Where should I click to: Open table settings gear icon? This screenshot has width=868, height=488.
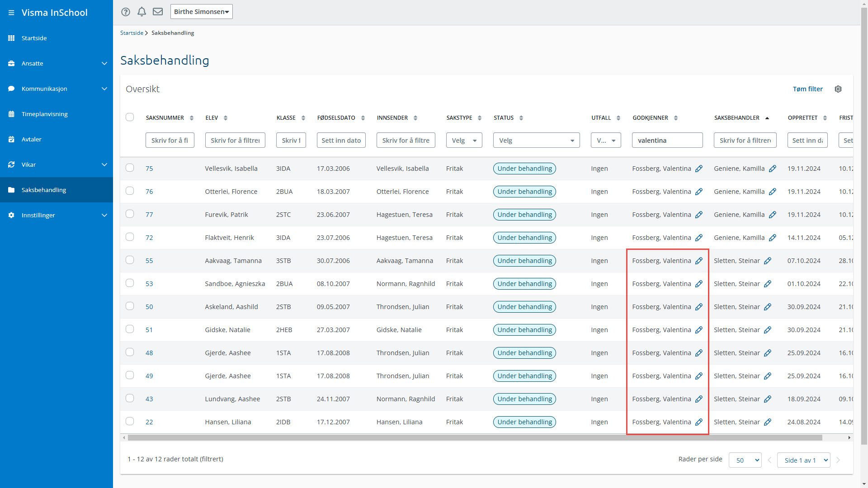[838, 89]
